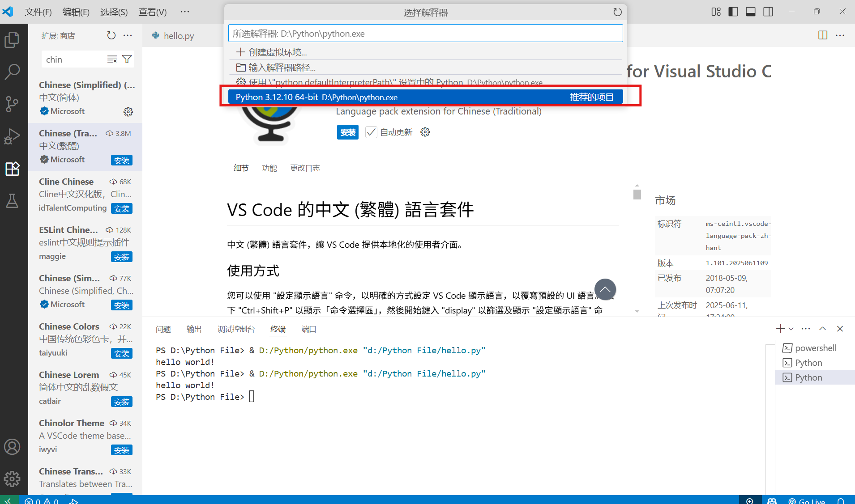Clear extension search results icon
The image size is (855, 504).
coord(112,59)
